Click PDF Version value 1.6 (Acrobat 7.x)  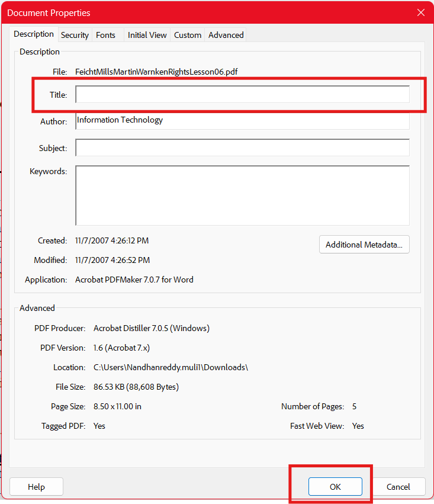121,348
